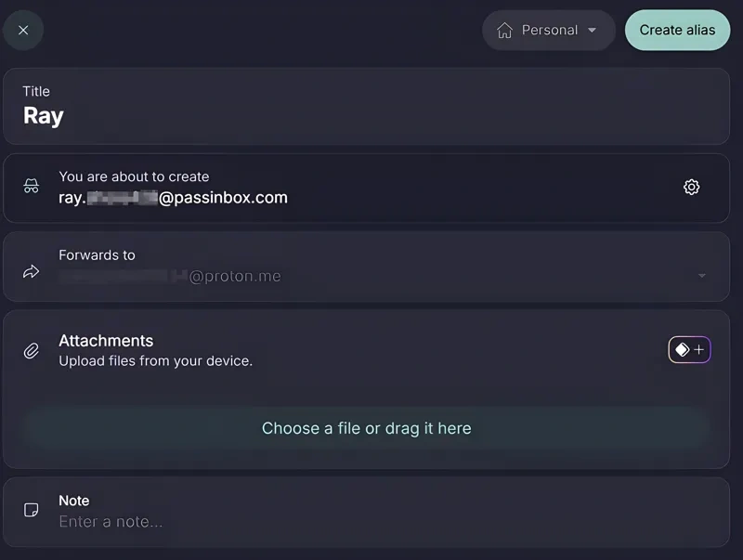This screenshot has height=560, width=743.
Task: Expand the Forwards to mailbox dropdown
Action: point(702,275)
